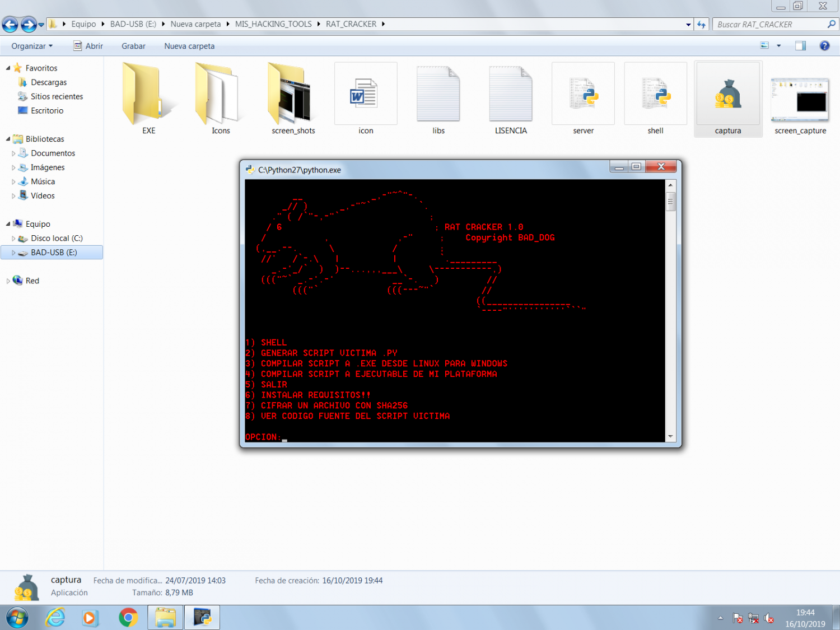
Task: Select the captura application file
Action: point(728,99)
